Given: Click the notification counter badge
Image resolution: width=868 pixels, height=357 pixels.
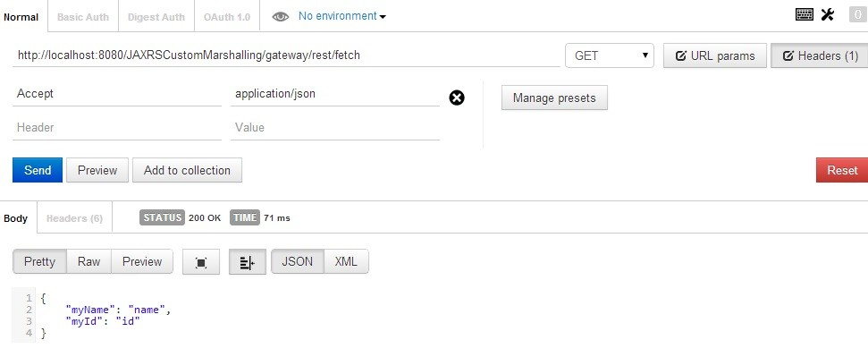Looking at the screenshot, I should [857, 15].
